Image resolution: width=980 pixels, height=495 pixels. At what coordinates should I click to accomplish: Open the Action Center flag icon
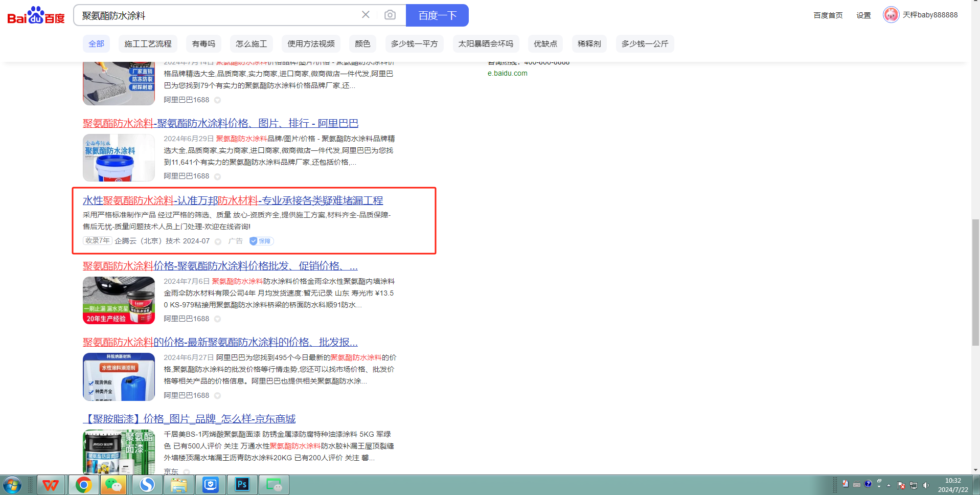pos(901,485)
